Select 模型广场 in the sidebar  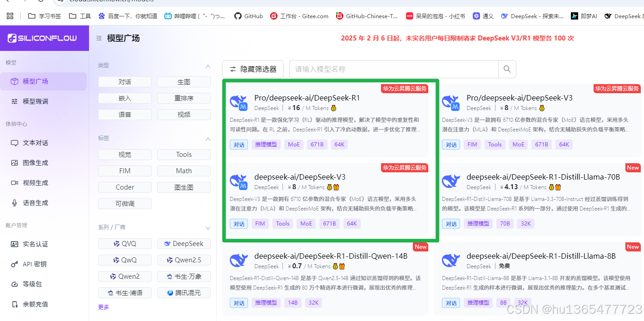click(x=43, y=81)
